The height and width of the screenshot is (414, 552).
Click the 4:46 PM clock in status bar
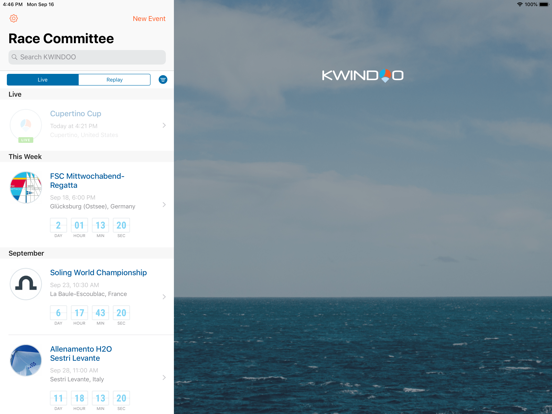point(13,4)
